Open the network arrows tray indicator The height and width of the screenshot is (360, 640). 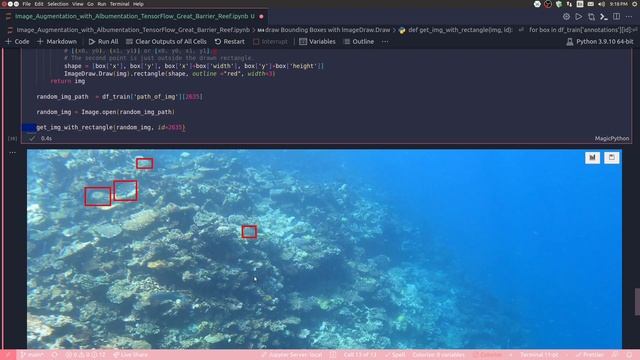569,4
